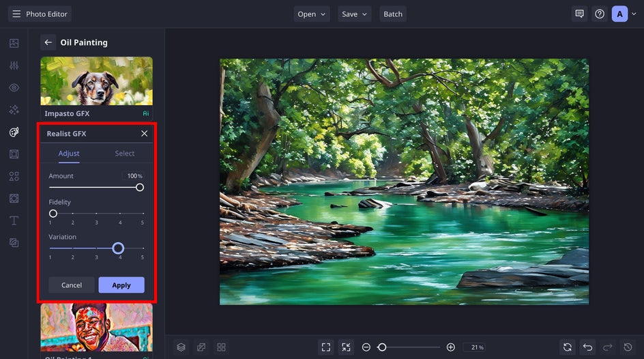Click the Redo arrow icon
Image resolution: width=644 pixels, height=359 pixels.
click(x=607, y=347)
